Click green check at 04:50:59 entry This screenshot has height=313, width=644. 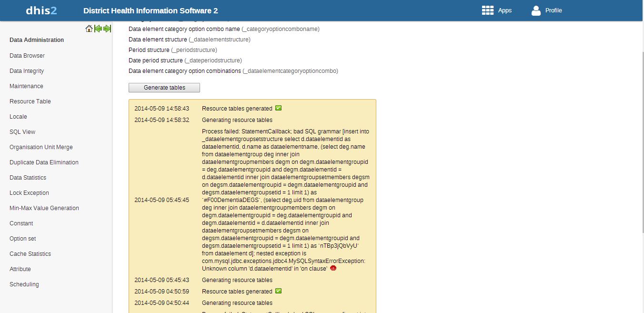pos(279,291)
